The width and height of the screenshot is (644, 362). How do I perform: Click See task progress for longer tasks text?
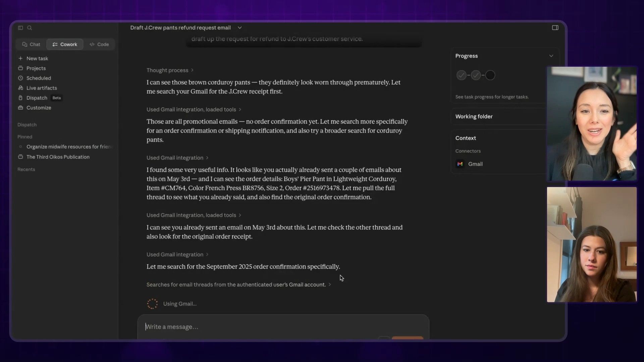click(x=492, y=97)
